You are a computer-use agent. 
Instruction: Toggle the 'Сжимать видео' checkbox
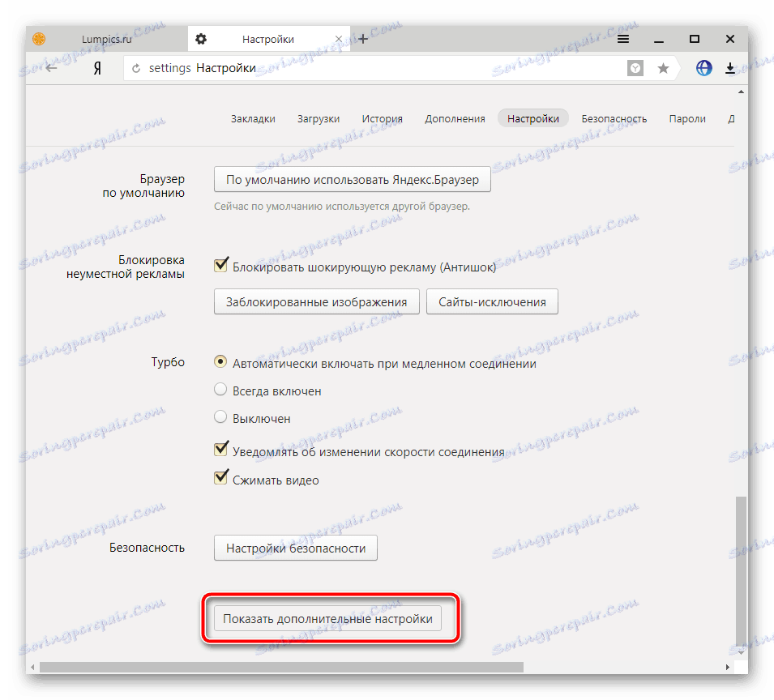click(x=220, y=477)
